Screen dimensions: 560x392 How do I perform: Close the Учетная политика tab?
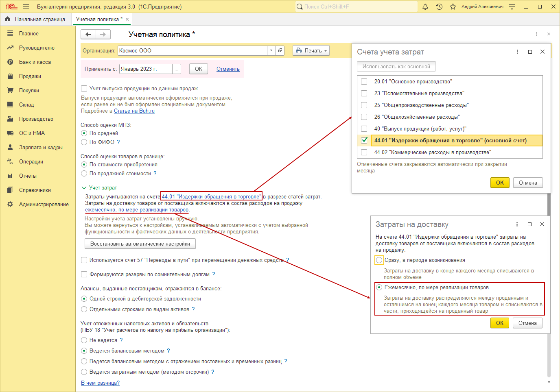(x=127, y=19)
